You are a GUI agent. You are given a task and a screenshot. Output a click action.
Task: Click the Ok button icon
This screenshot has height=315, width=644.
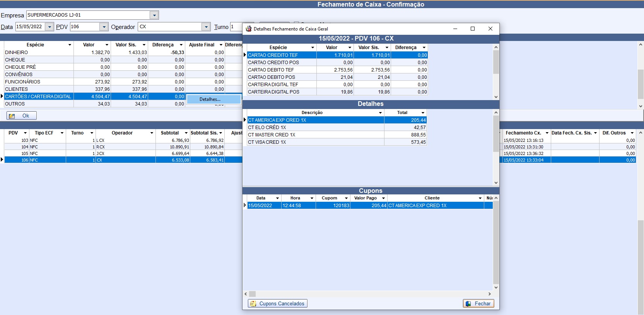coord(12,116)
